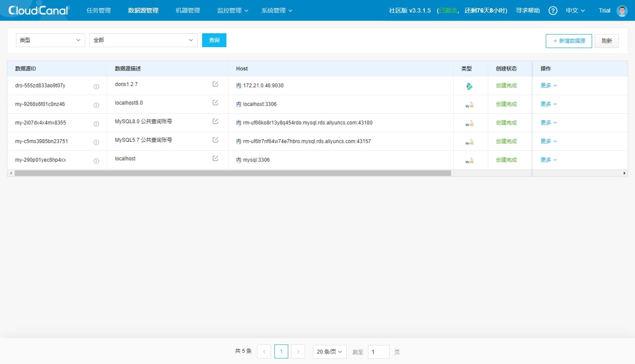Edit description of localhost datasource
635x364 pixels.
pyautogui.click(x=216, y=158)
